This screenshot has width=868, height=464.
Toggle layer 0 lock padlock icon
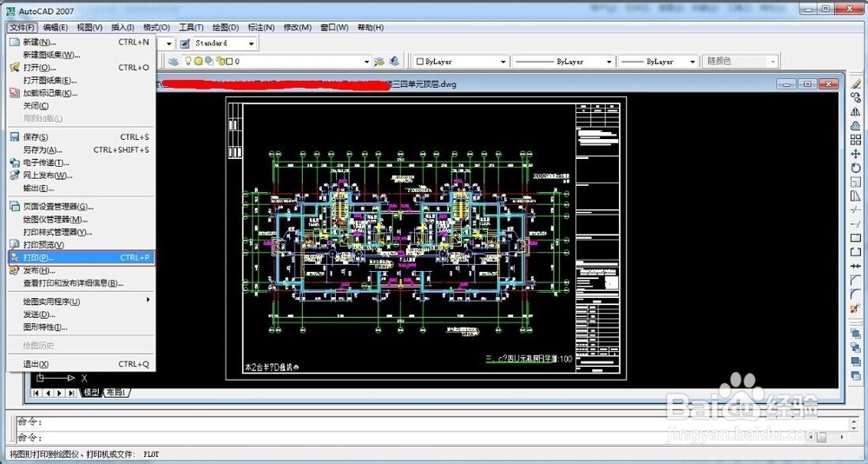click(x=220, y=62)
